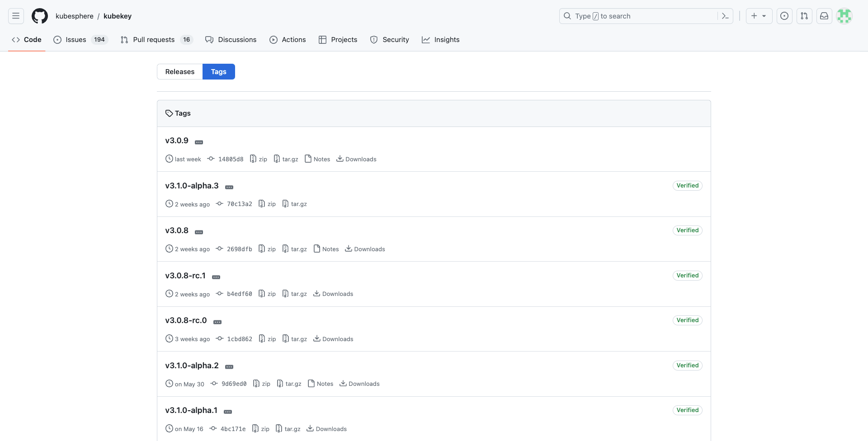Expand the v3.0.8 ellipsis details
Image resolution: width=868 pixels, height=441 pixels.
199,232
